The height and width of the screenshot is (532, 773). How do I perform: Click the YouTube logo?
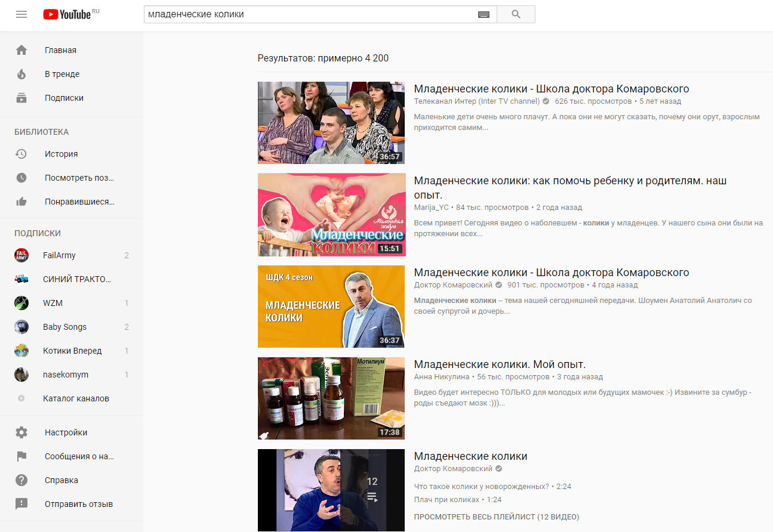click(x=67, y=14)
